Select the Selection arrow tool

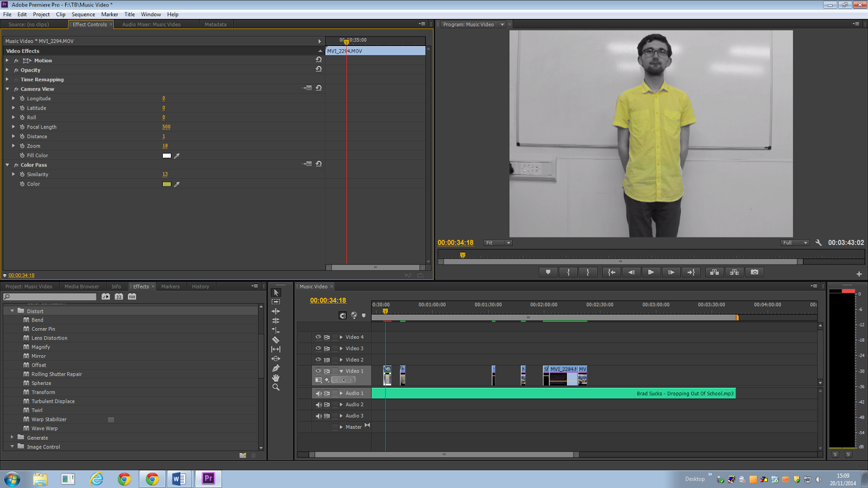tap(276, 292)
